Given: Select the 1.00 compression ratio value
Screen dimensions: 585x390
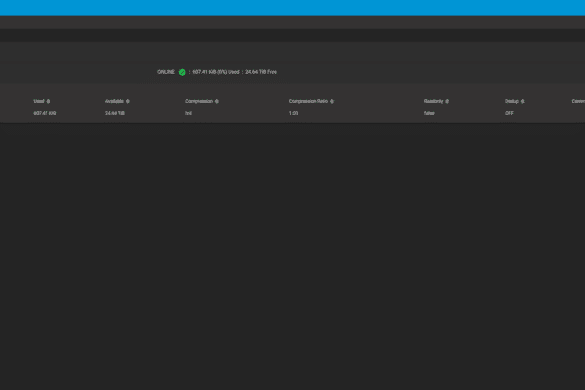Looking at the screenshot, I should click(x=293, y=113).
